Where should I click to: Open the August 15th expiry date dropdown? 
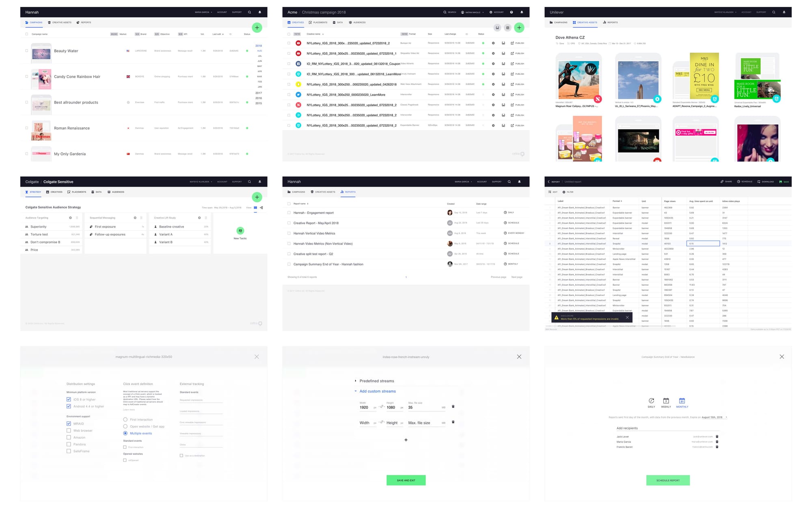click(715, 417)
